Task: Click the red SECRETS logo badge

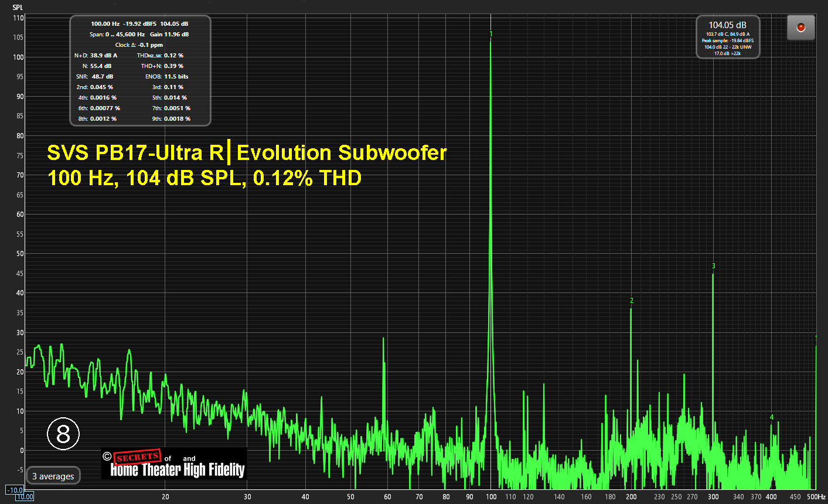Action: click(x=137, y=457)
